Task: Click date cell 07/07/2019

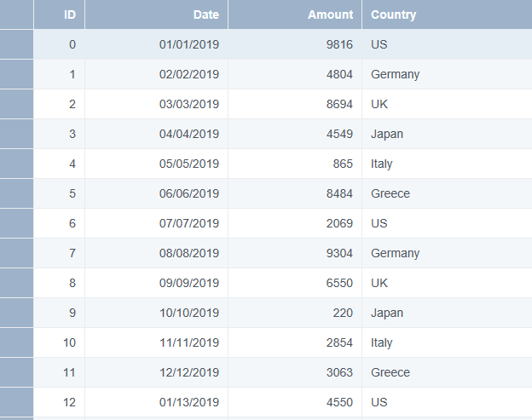Action: (156, 223)
